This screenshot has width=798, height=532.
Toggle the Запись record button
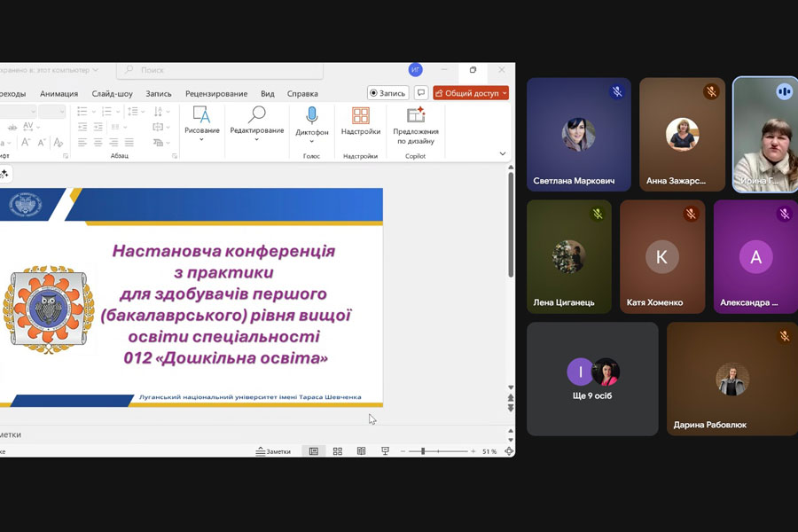click(387, 93)
